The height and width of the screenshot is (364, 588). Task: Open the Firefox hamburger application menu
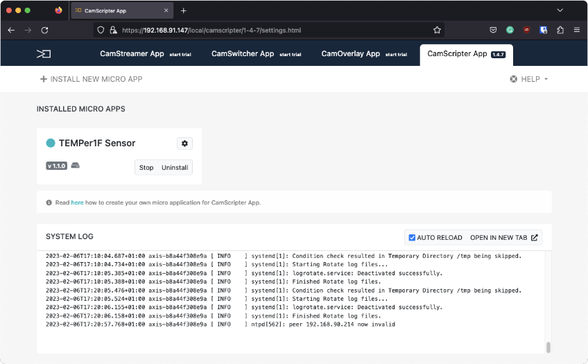coord(577,30)
